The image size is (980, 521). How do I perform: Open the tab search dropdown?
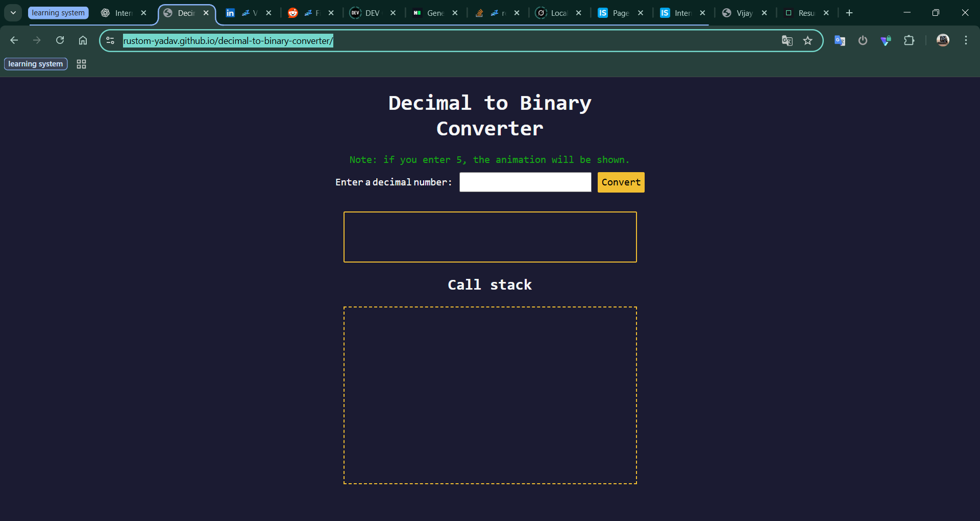point(13,13)
